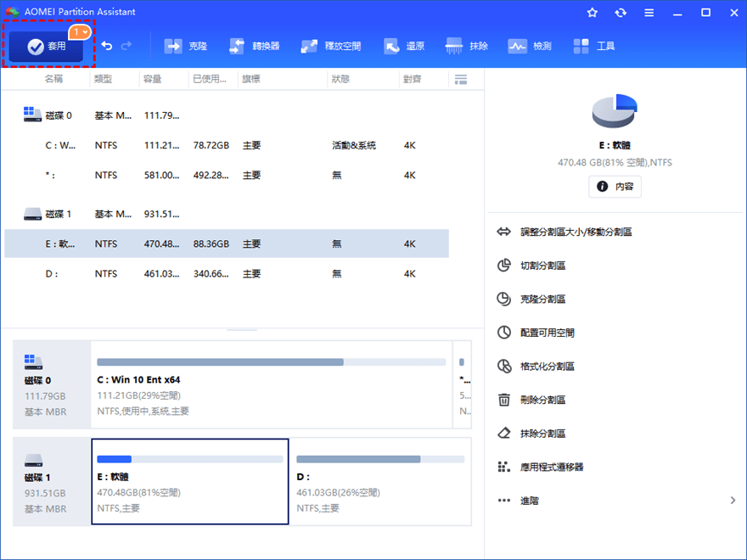Click the 還原 recover icon

pyautogui.click(x=391, y=46)
